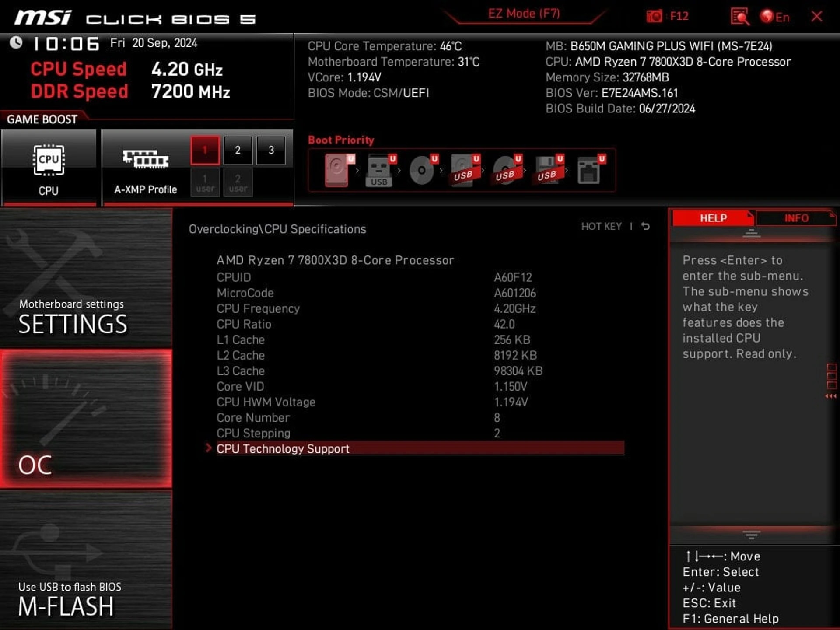Select the L1 Cache row
840x630 pixels.
tap(420, 339)
